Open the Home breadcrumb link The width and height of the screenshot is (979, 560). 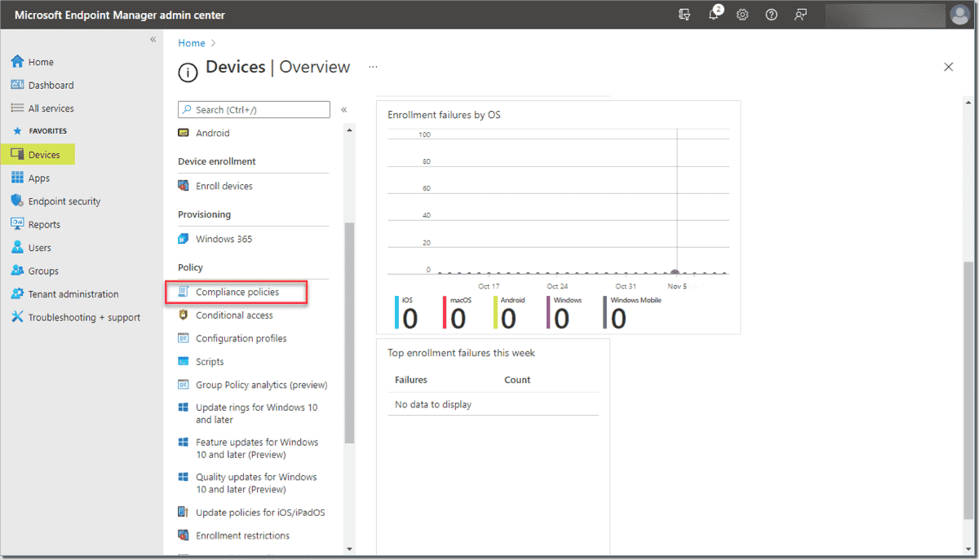192,43
